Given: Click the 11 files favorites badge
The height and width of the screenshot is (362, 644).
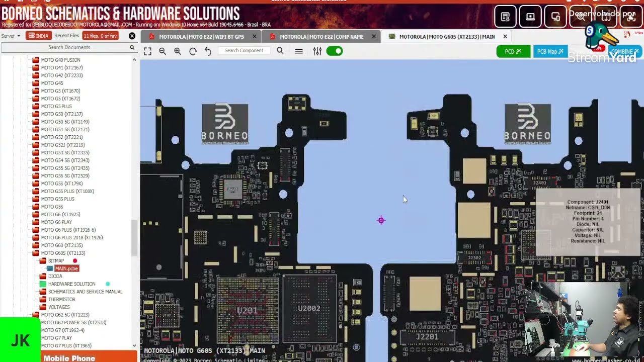Looking at the screenshot, I should point(101,36).
